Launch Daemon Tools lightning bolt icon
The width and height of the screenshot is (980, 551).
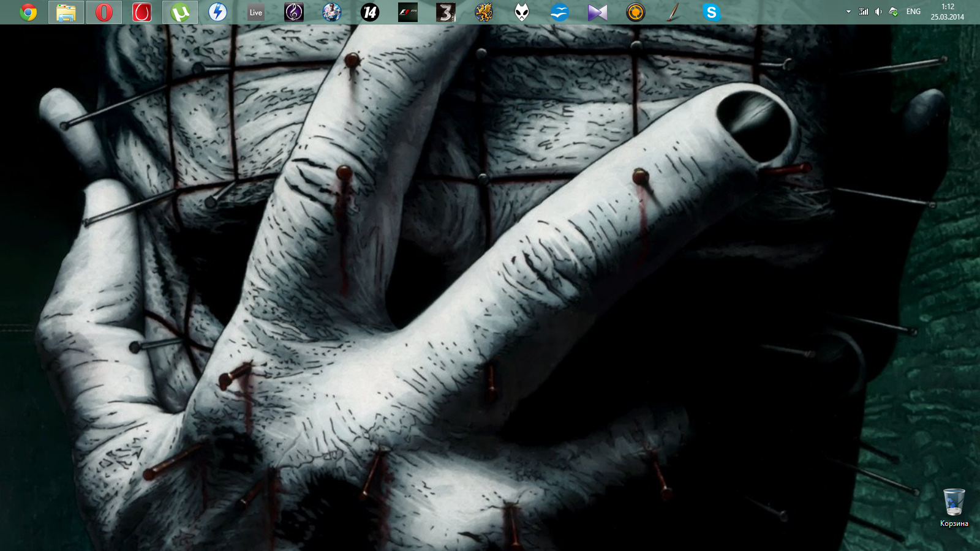coord(218,12)
